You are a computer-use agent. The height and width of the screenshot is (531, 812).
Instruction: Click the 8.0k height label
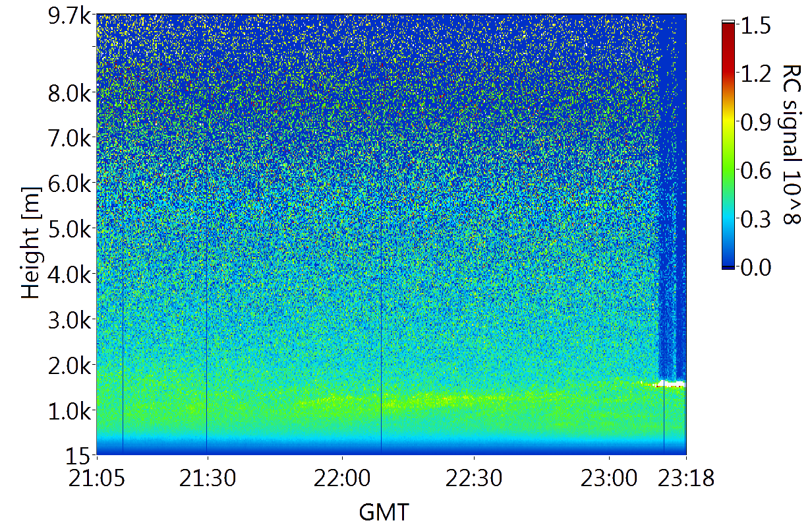[71, 91]
